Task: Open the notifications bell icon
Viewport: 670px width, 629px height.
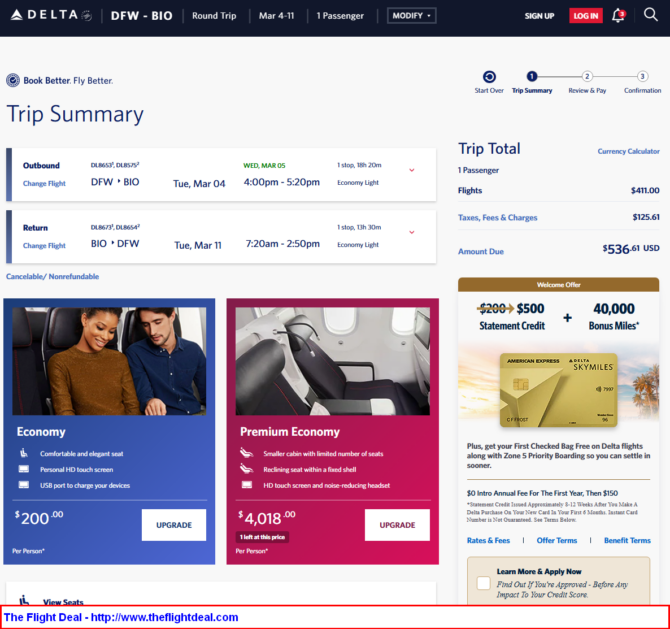Action: tap(618, 16)
